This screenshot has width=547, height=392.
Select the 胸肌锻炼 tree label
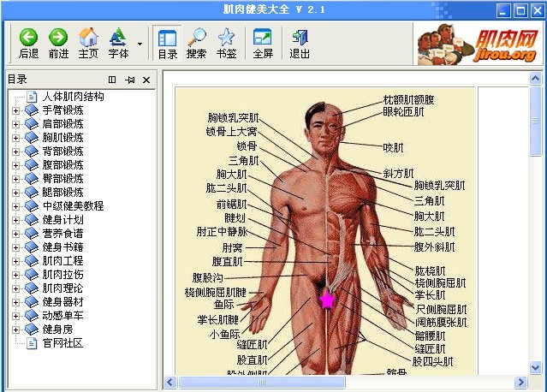tap(62, 138)
